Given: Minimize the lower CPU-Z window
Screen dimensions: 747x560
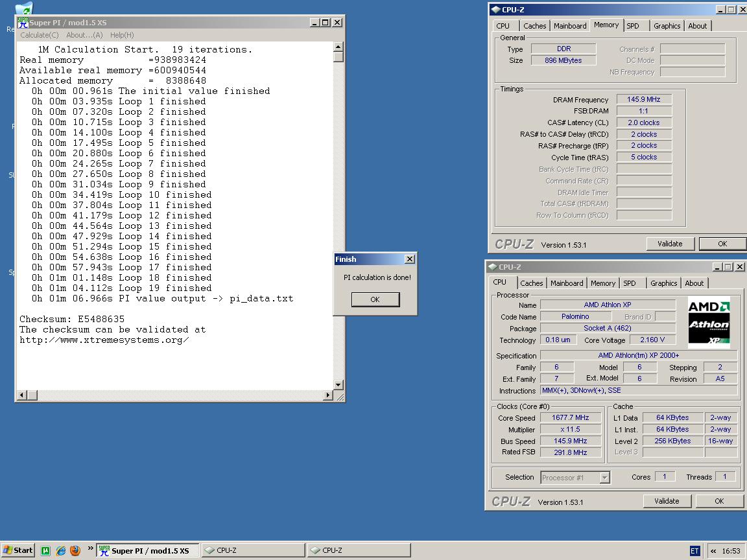Looking at the screenshot, I should 717,266.
